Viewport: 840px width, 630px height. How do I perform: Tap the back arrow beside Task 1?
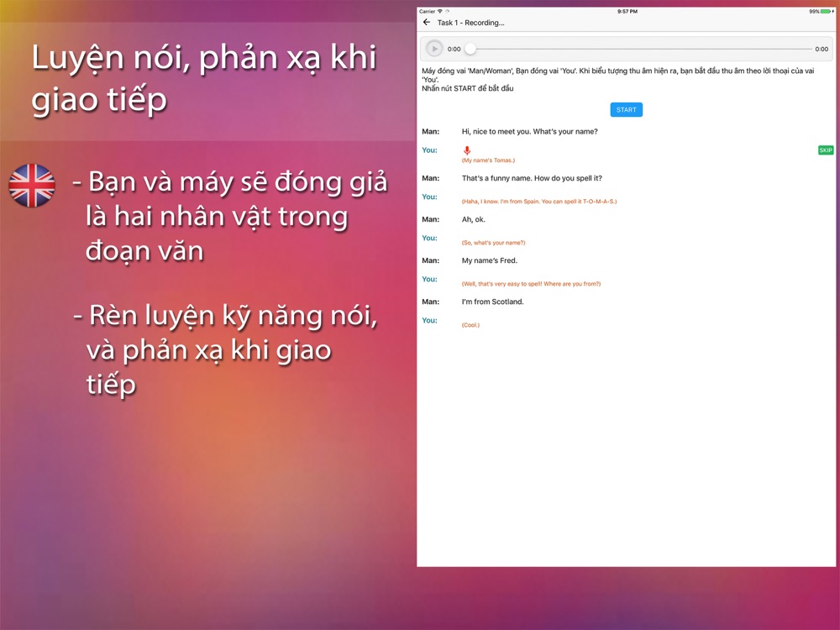pos(427,22)
